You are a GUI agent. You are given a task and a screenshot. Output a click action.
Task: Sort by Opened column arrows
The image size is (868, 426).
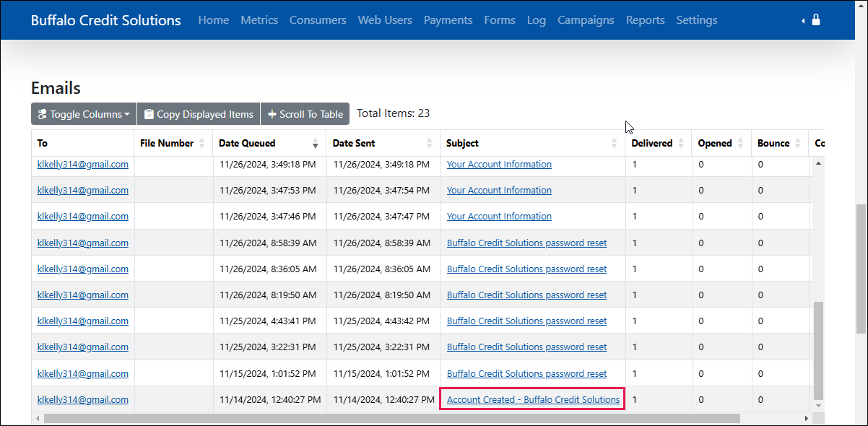pos(741,143)
